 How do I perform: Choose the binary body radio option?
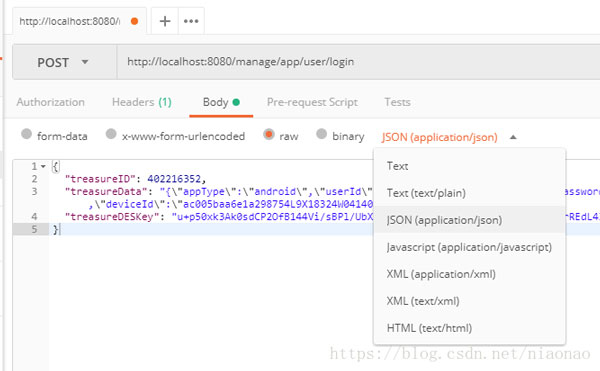click(321, 134)
